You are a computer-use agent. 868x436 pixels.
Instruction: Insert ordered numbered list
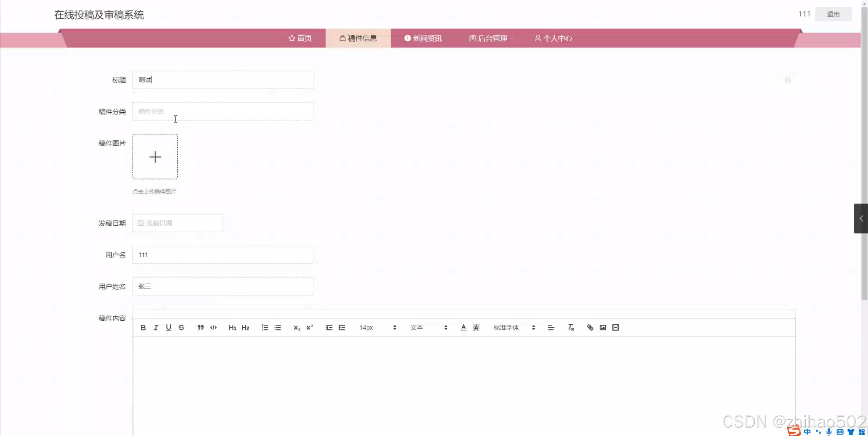coord(265,327)
